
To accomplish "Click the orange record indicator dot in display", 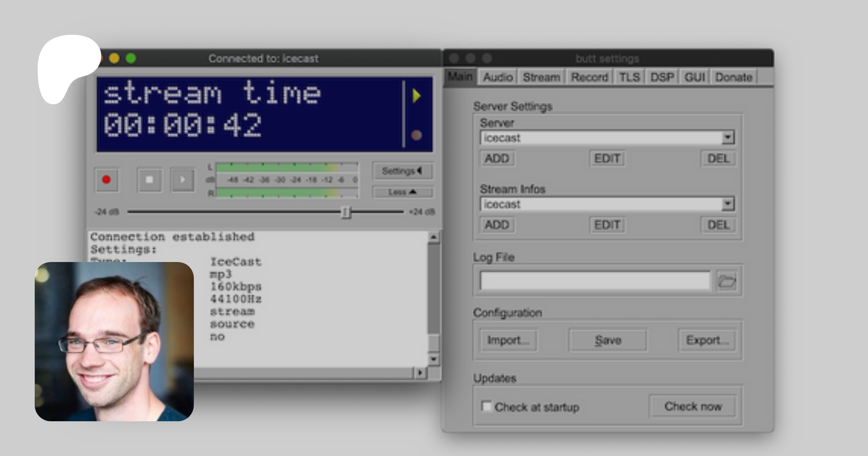I will click(417, 136).
